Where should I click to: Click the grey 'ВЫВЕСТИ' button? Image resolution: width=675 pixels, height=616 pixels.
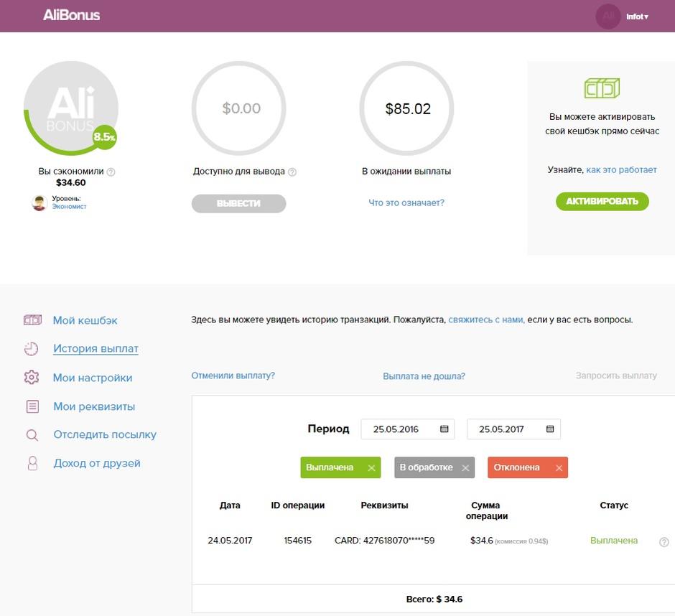(238, 203)
